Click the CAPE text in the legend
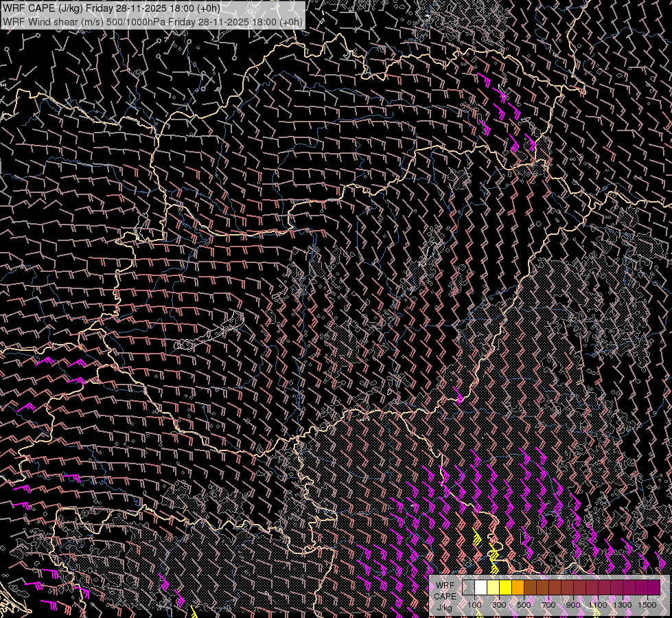The width and height of the screenshot is (672, 618). pyautogui.click(x=444, y=597)
